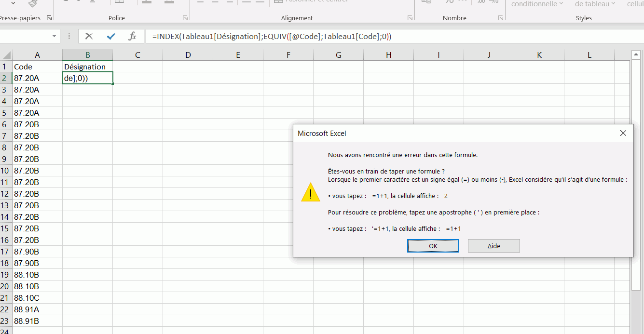Image resolution: width=644 pixels, height=334 pixels.
Task: Select column A header
Action: point(37,55)
